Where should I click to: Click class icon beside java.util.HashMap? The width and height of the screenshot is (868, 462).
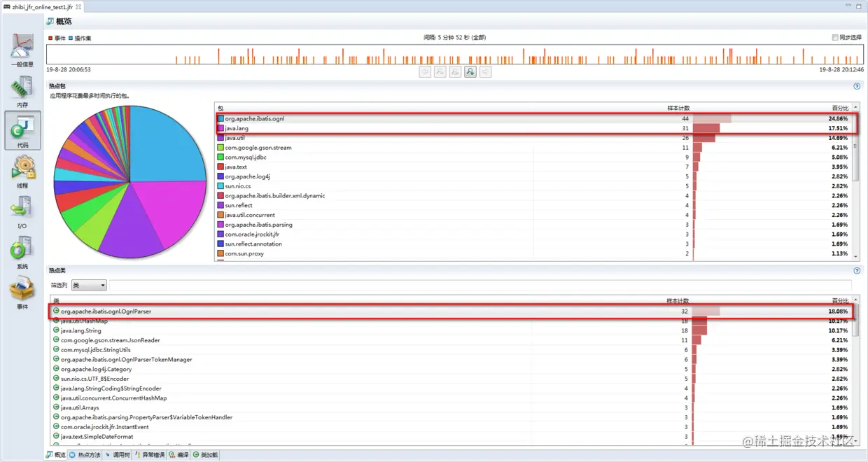[56, 321]
